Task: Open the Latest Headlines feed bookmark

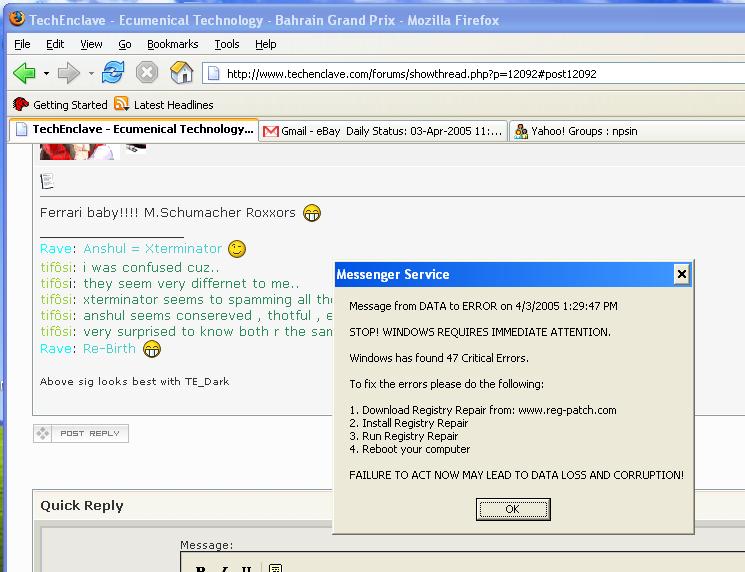Action: 164,105
